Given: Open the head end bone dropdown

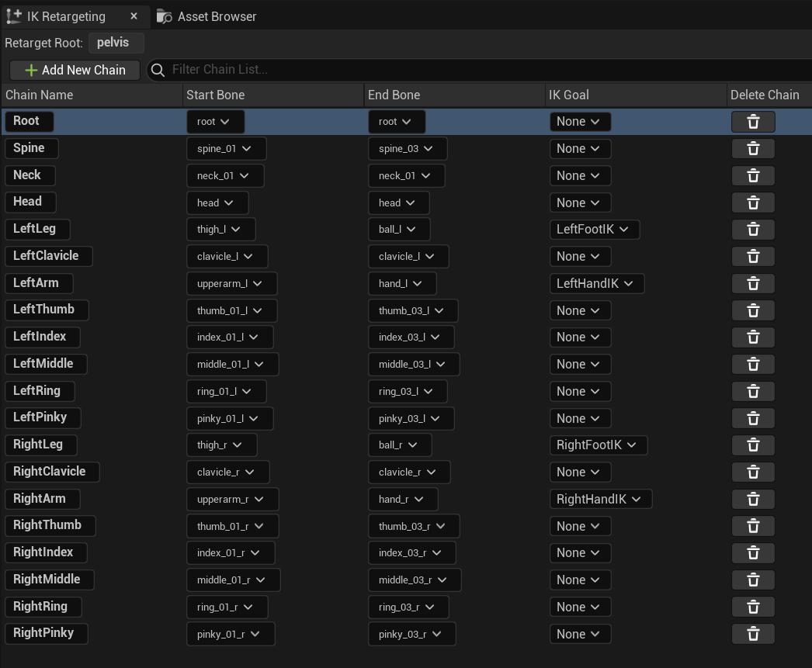Looking at the screenshot, I should [399, 202].
